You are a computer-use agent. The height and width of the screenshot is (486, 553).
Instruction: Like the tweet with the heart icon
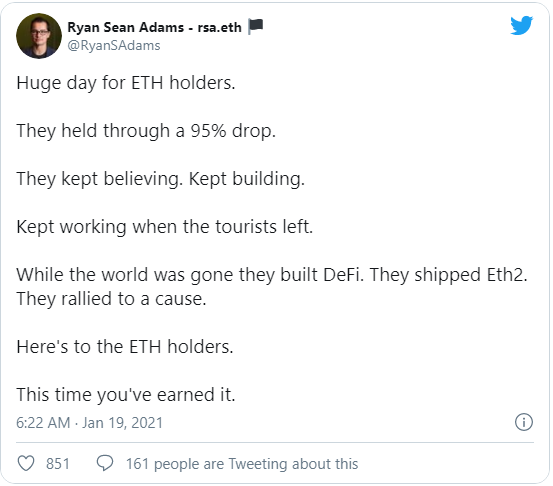26,463
